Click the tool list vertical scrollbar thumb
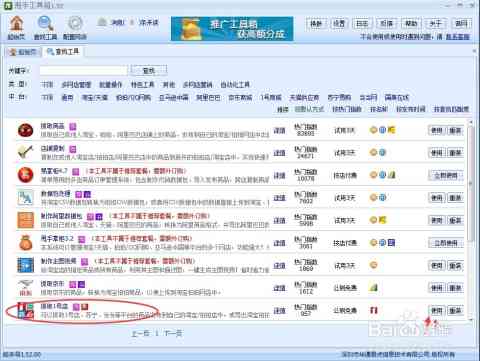480x361 pixels. pos(471,183)
